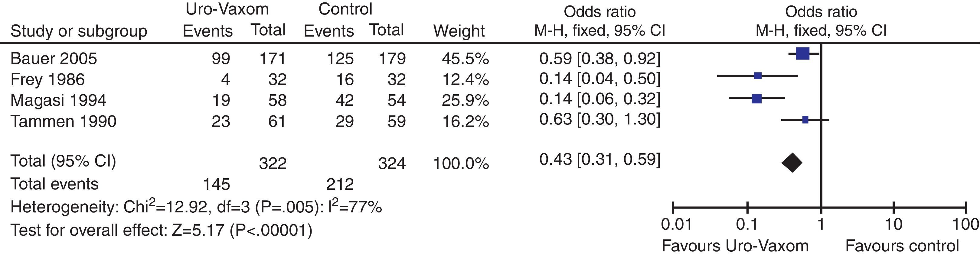Click the 0.01 axis tick label
This screenshot has height=255, width=980.
coord(676,224)
